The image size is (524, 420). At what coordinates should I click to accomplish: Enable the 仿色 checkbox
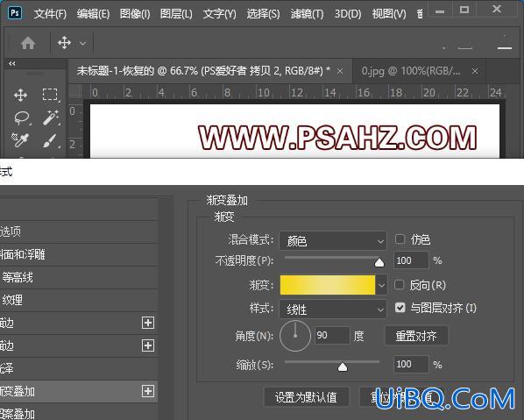[400, 239]
